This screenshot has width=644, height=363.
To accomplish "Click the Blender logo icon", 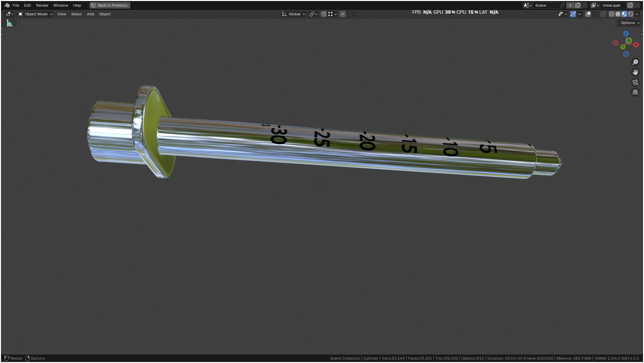I will pos(7,5).
